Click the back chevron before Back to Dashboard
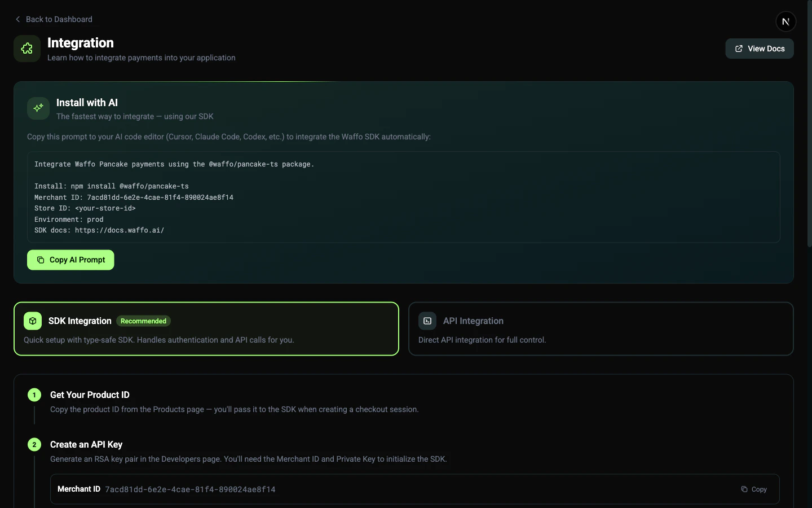 pos(17,19)
